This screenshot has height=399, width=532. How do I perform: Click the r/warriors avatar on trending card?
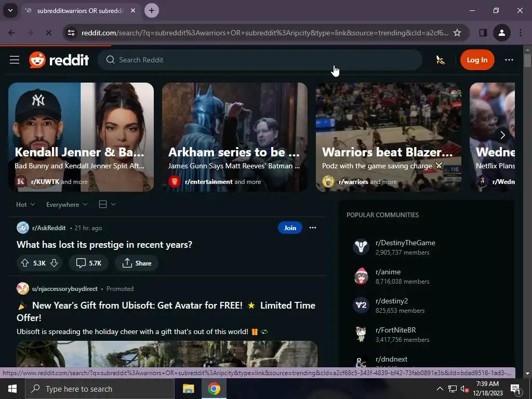point(328,181)
